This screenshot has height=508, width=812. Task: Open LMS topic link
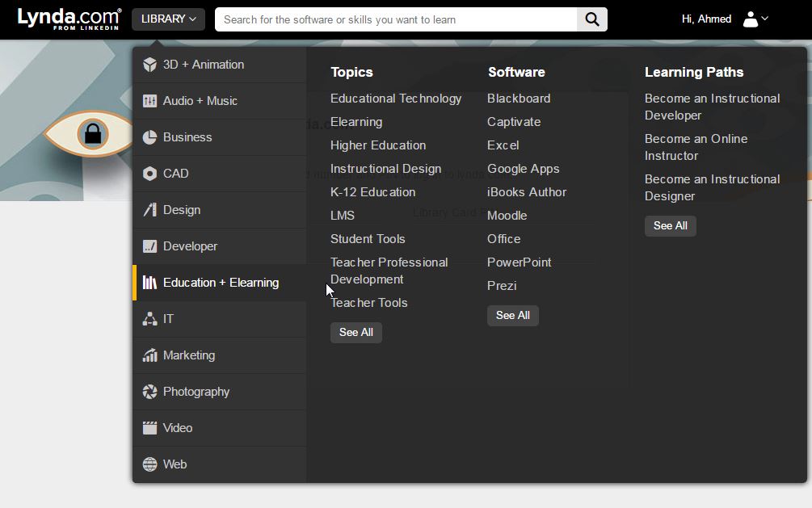click(x=343, y=215)
